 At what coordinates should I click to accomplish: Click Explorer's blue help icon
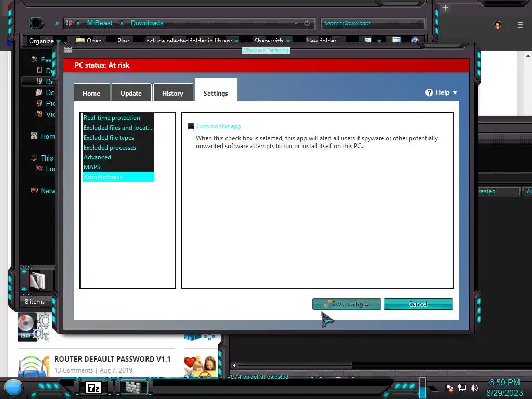pyautogui.click(x=415, y=41)
